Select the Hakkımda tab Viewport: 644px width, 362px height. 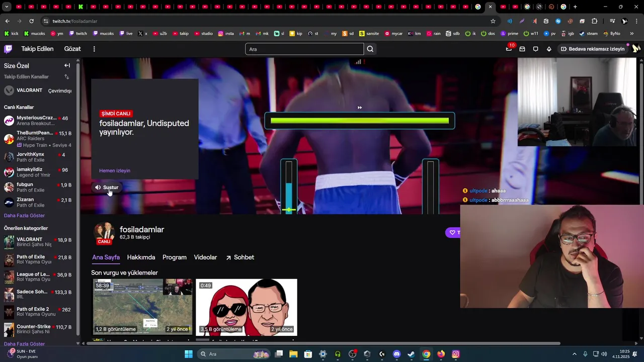click(141, 257)
